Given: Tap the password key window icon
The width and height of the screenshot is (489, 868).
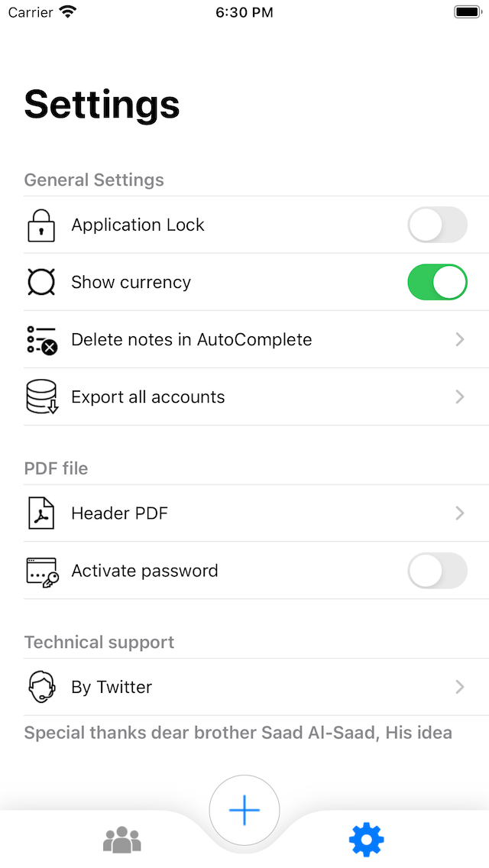Looking at the screenshot, I should [41, 571].
